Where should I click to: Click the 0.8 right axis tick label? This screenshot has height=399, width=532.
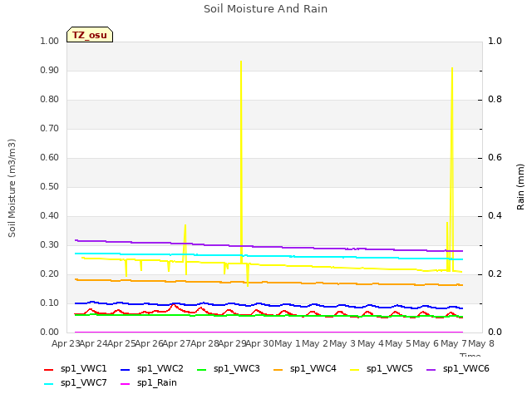pyautogui.click(x=495, y=100)
